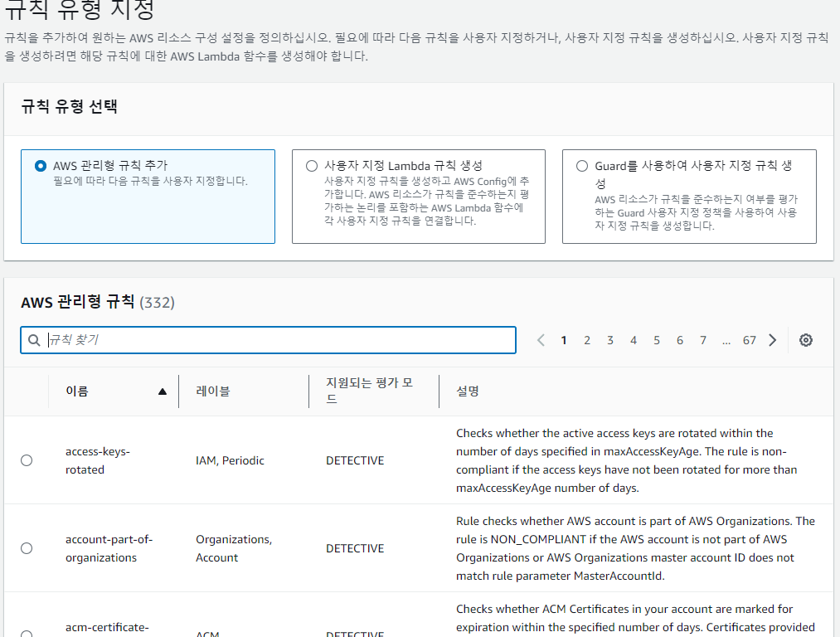Image resolution: width=840 pixels, height=637 pixels.
Task: Click the pagination ellipsis
Action: pyautogui.click(x=726, y=341)
